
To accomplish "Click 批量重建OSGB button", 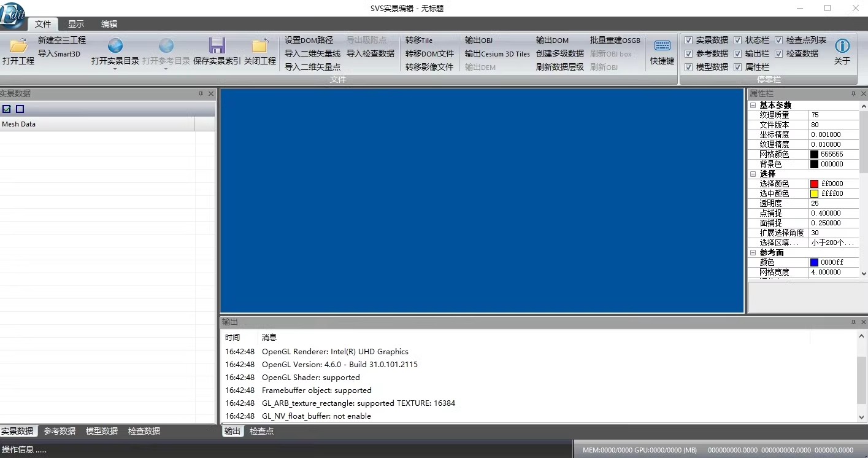I will pos(615,40).
